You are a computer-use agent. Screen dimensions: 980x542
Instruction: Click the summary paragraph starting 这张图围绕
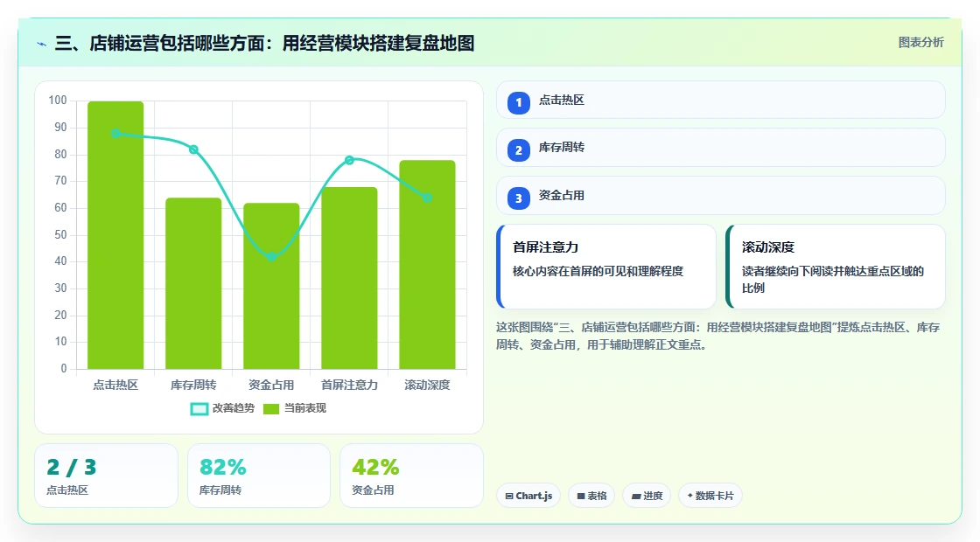(x=718, y=336)
